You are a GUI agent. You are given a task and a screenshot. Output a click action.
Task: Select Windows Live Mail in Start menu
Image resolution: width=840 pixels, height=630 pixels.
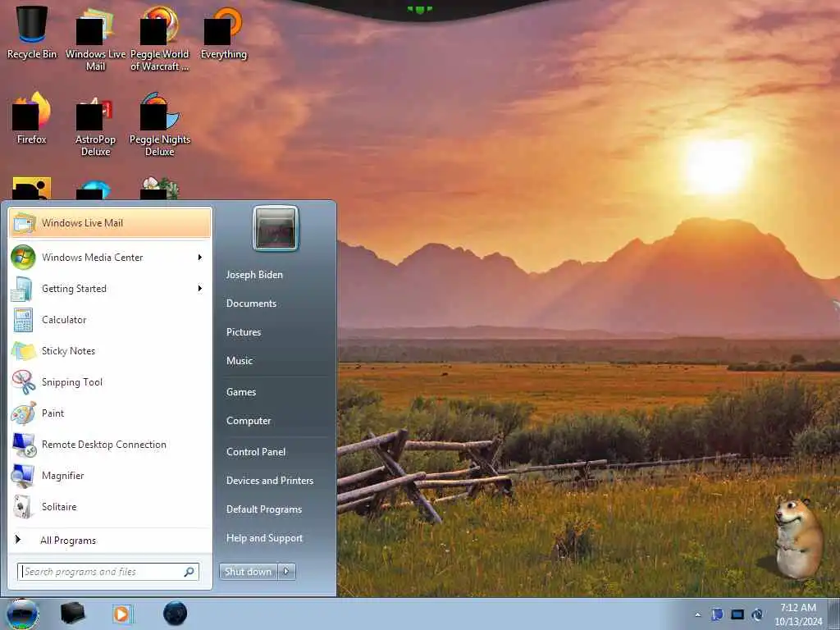click(x=110, y=223)
